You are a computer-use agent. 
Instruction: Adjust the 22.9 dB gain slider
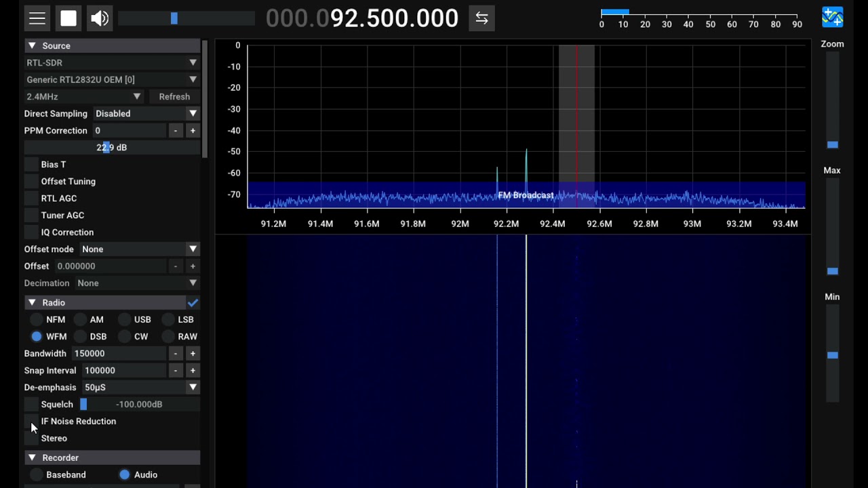(112, 147)
